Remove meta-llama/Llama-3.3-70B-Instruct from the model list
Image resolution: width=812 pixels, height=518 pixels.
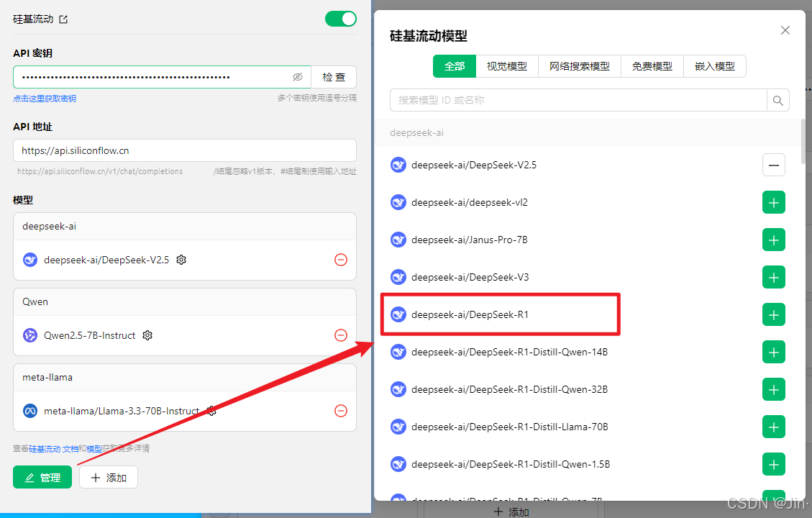[x=341, y=412]
